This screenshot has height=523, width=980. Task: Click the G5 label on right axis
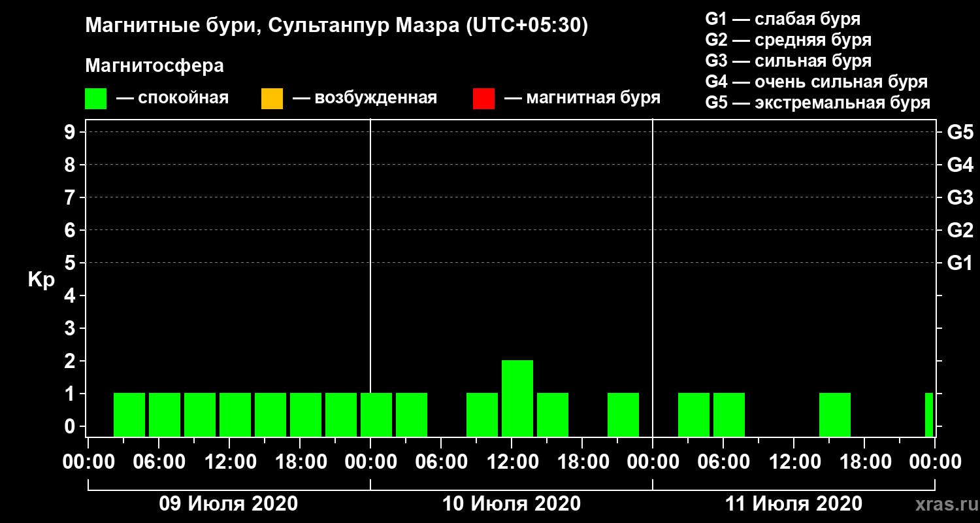pos(960,133)
